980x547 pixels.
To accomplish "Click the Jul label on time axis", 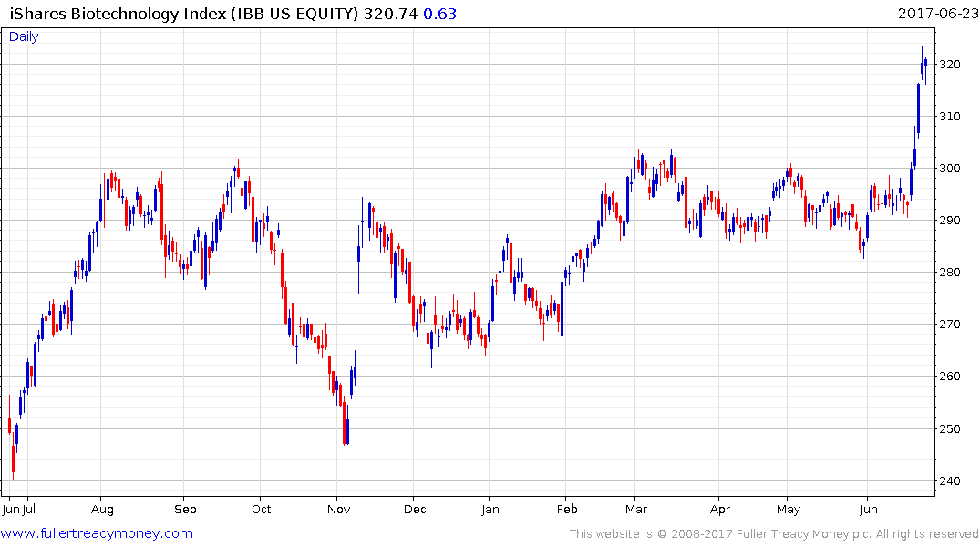I will click(x=29, y=510).
